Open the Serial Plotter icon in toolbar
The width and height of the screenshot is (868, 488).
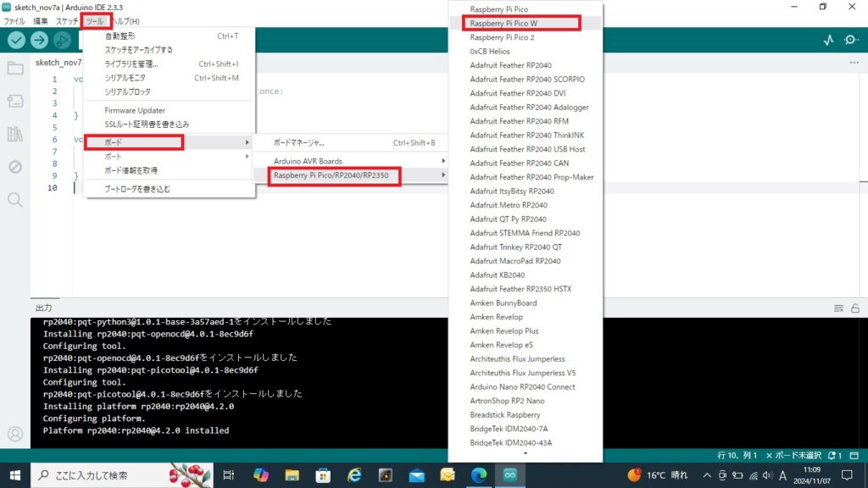click(828, 40)
